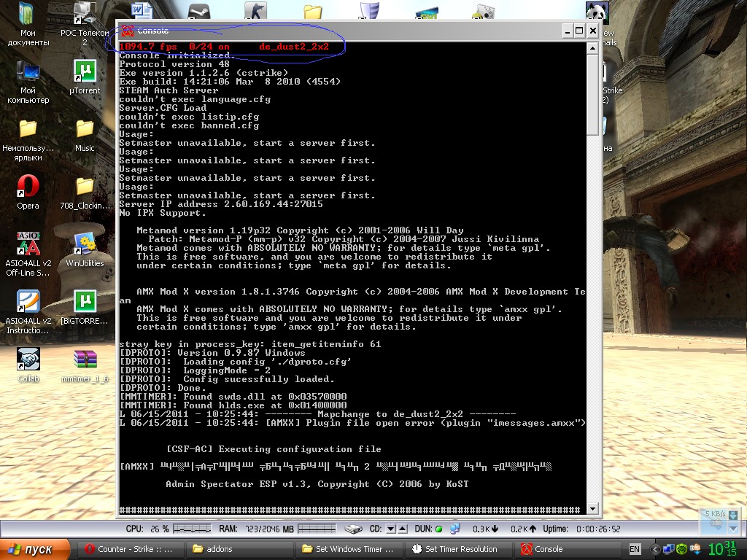Click the Uptime 0:00:26:52 readout
The height and width of the screenshot is (560, 747).
click(x=581, y=529)
